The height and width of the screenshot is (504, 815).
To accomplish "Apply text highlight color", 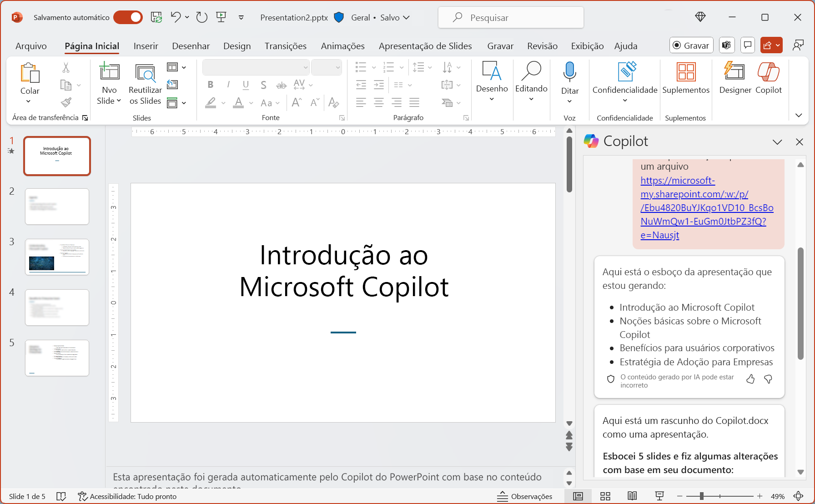I will tap(211, 103).
